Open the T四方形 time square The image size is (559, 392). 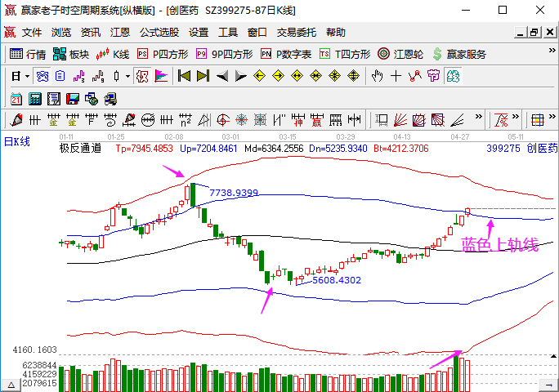click(345, 54)
